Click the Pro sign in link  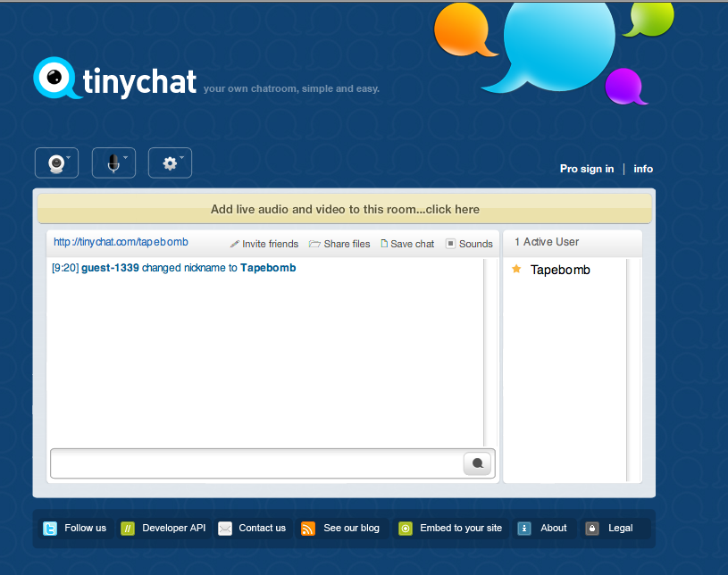click(586, 169)
